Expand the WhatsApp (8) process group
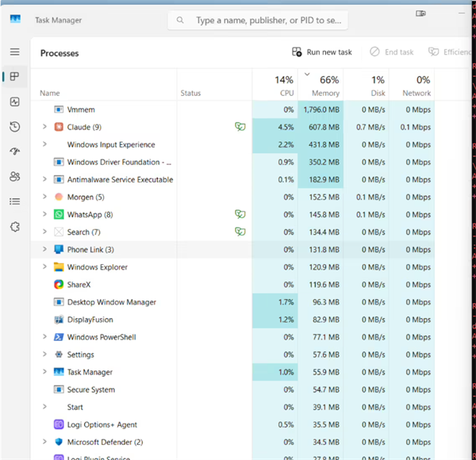The image size is (476, 460). (44, 214)
